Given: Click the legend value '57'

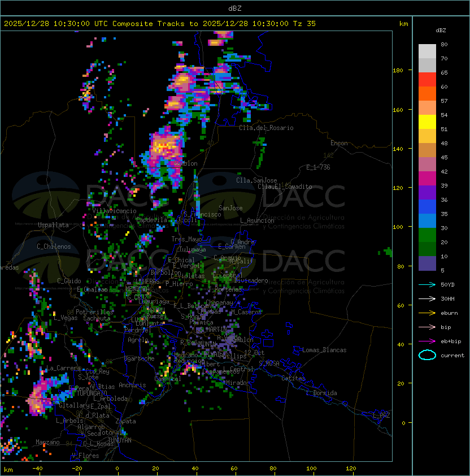Looking at the screenshot, I should click(x=444, y=101).
